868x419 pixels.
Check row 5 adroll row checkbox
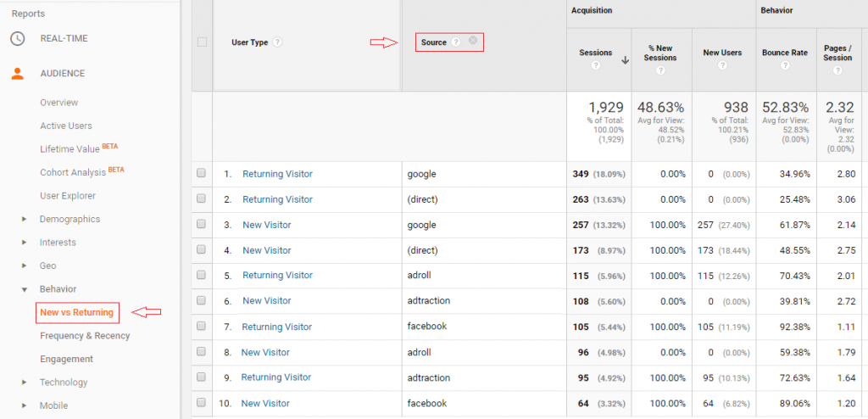(202, 276)
